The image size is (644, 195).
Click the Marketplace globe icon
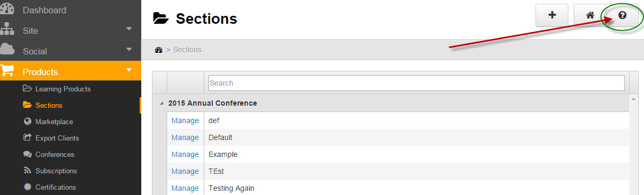28,122
